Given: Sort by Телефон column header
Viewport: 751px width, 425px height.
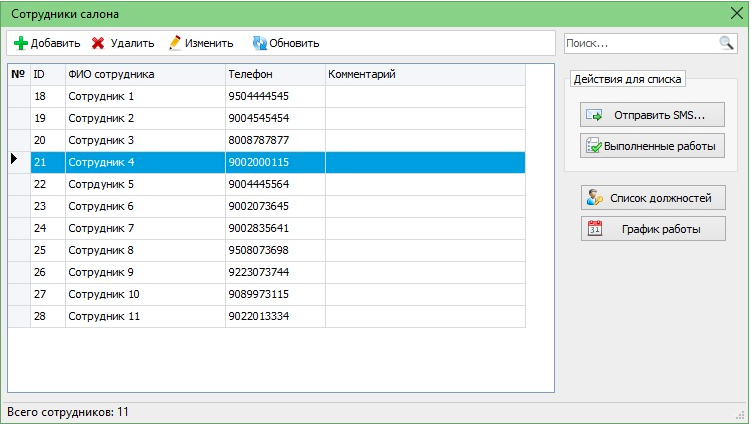Looking at the screenshot, I should (274, 74).
